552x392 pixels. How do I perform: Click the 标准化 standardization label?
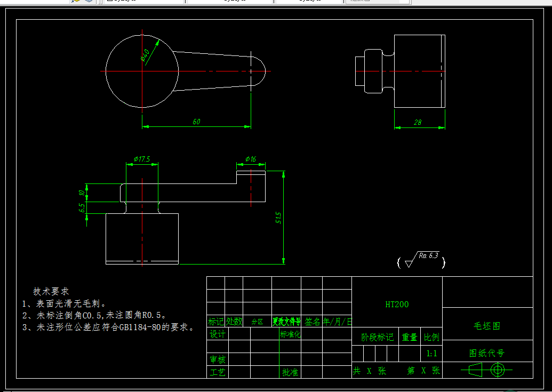(x=290, y=334)
